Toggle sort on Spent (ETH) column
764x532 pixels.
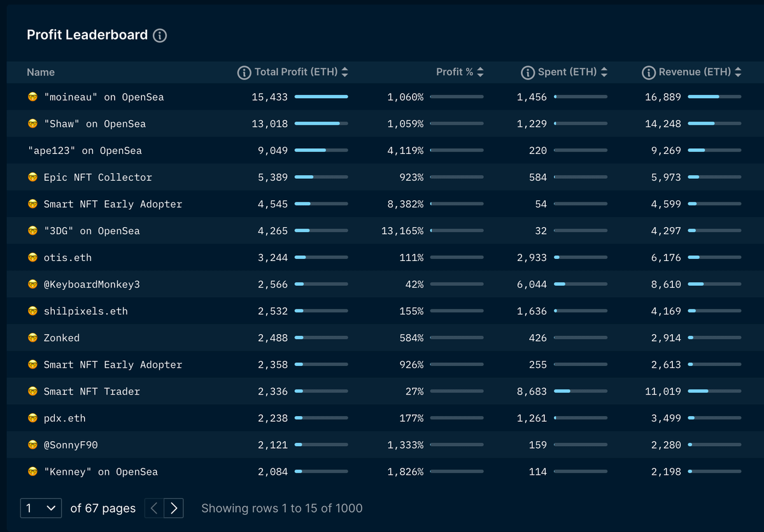point(604,73)
